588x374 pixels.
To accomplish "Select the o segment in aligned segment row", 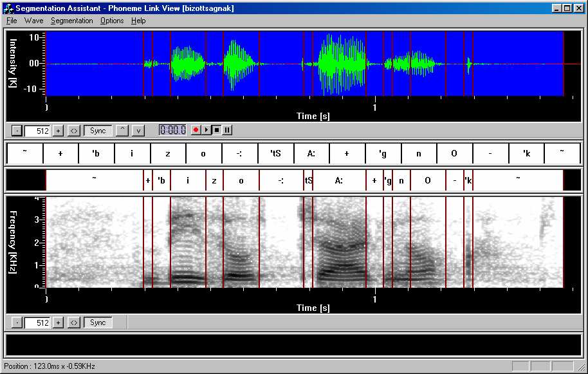I will (241, 180).
